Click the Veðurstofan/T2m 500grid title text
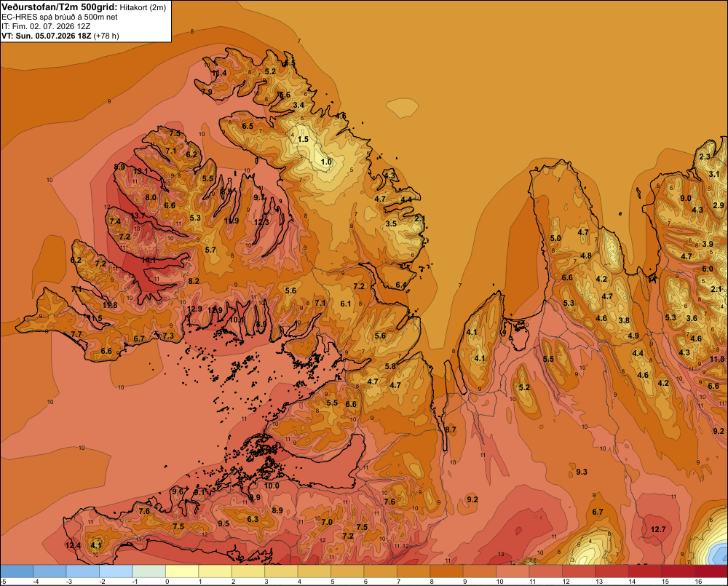728x586 pixels. tap(60, 7)
